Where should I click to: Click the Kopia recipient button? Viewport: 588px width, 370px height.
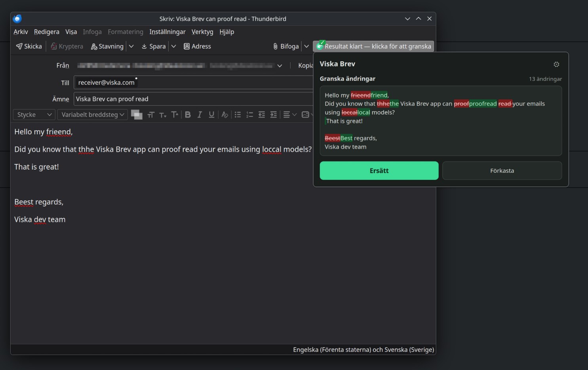tap(305, 66)
